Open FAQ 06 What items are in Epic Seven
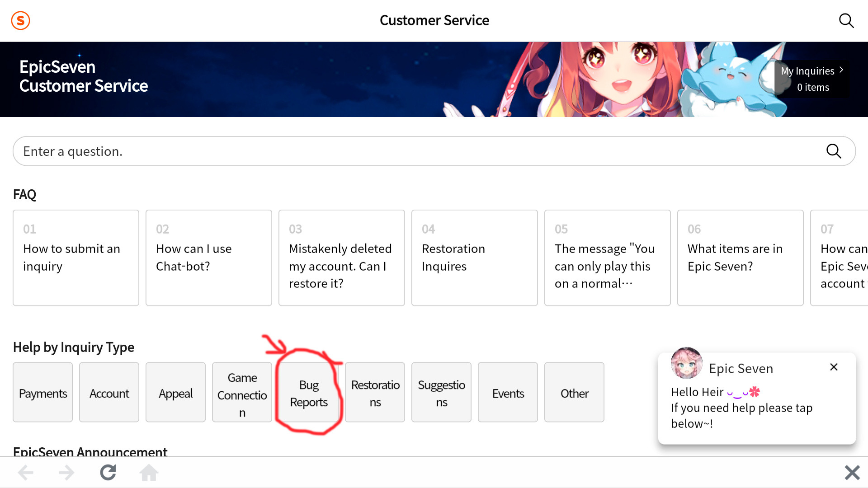This screenshot has height=488, width=868. coord(741,258)
